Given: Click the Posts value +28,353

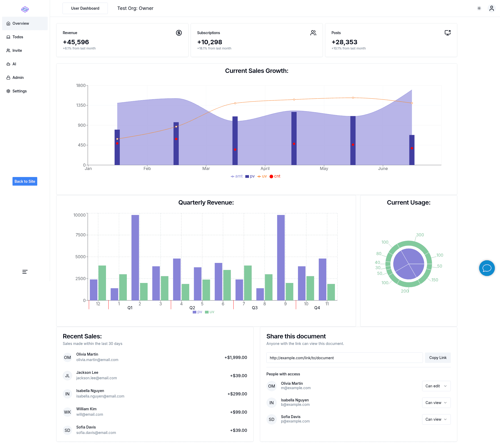Looking at the screenshot, I should [x=344, y=42].
